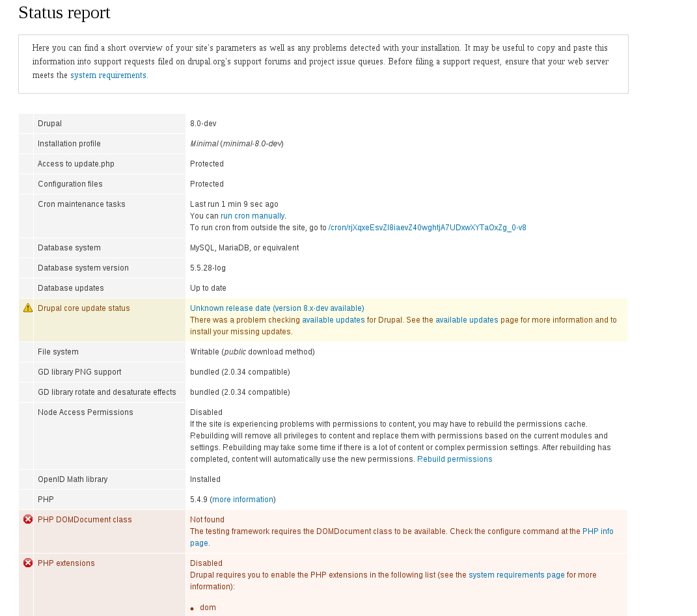697x616 pixels.
Task: Click the database version '5.5.28-log'
Action: coord(208,267)
